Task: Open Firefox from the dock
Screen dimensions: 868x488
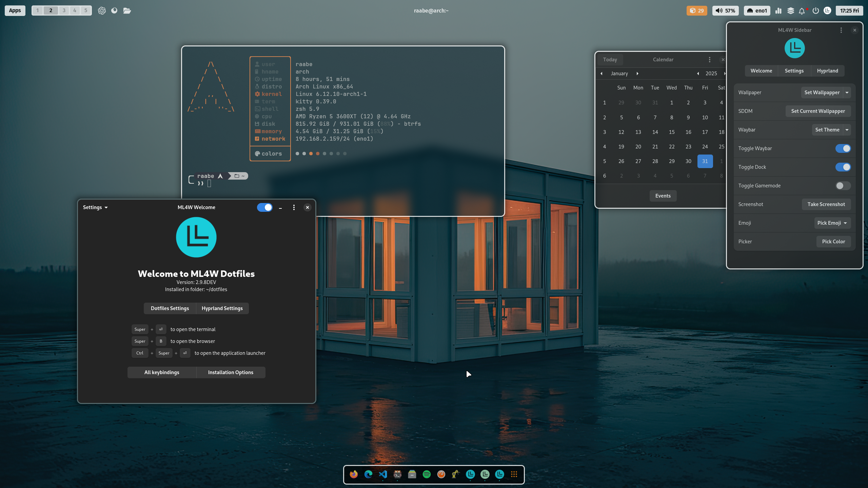Action: click(354, 474)
